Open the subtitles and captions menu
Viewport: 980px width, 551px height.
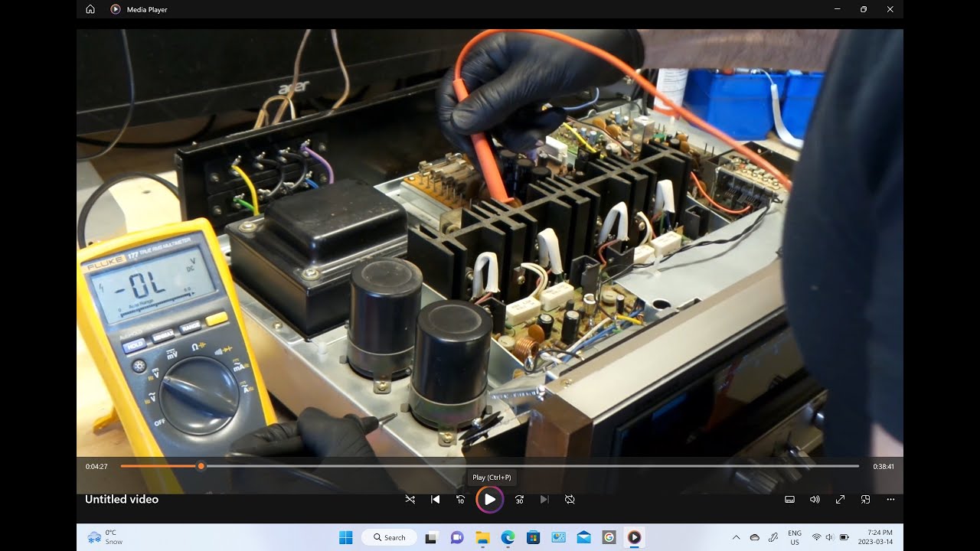[x=789, y=499]
